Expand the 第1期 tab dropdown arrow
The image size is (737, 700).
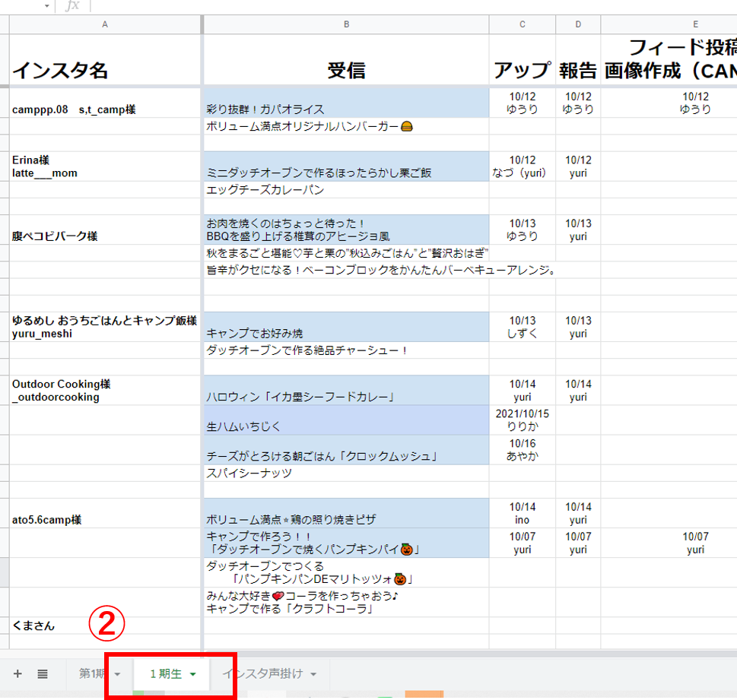tap(117, 674)
